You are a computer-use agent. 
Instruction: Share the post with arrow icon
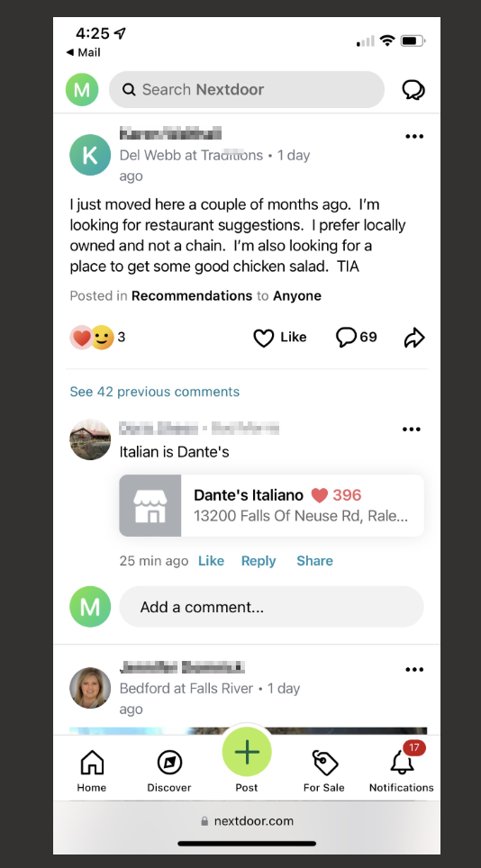(414, 337)
